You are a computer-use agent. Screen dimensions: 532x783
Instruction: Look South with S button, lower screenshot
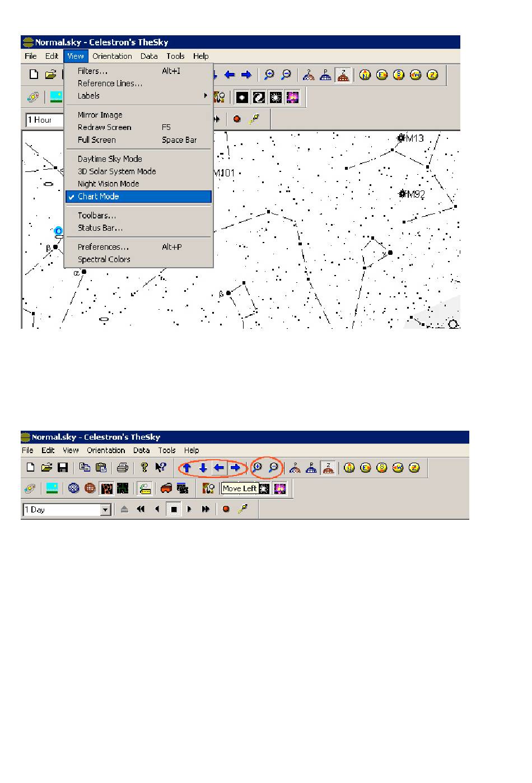click(x=382, y=468)
